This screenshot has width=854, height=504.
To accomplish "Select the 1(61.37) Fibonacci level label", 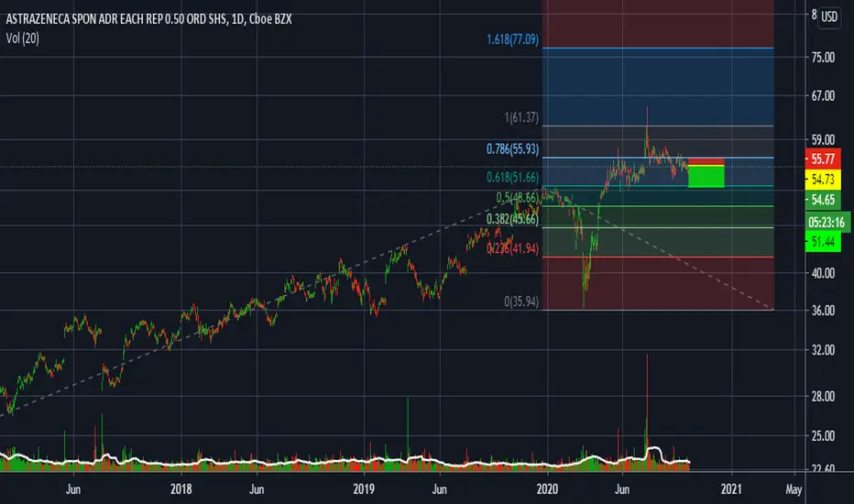I will pyautogui.click(x=521, y=117).
